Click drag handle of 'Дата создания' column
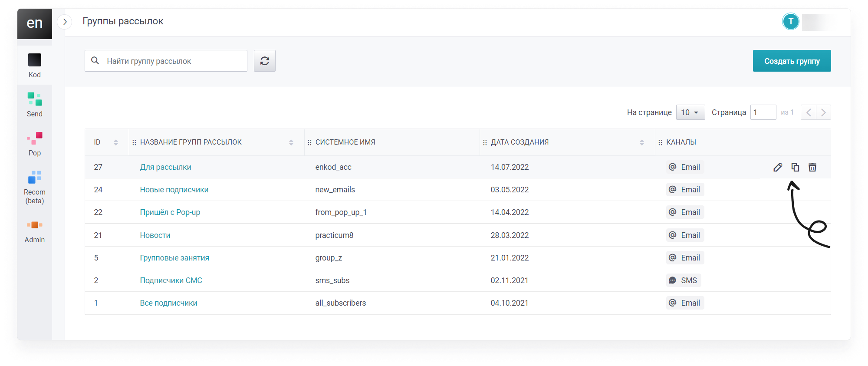This screenshot has height=366, width=868. tap(485, 142)
